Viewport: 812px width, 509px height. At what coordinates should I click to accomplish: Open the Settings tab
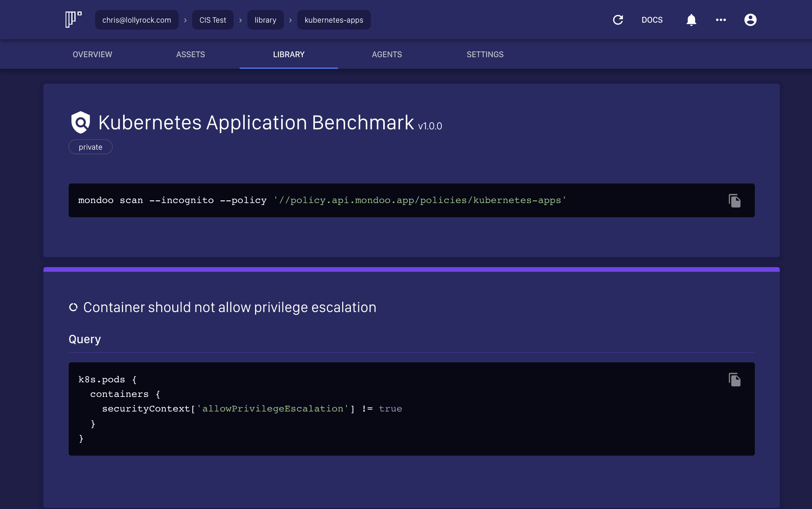(x=485, y=54)
